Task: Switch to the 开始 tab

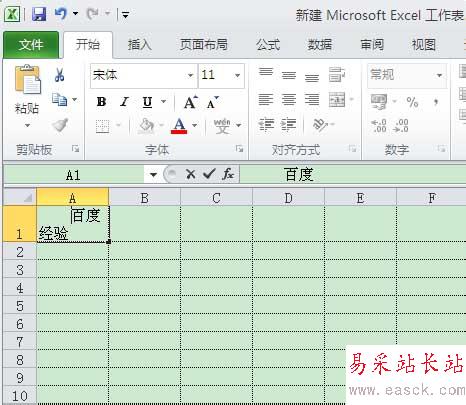Action: click(x=88, y=45)
